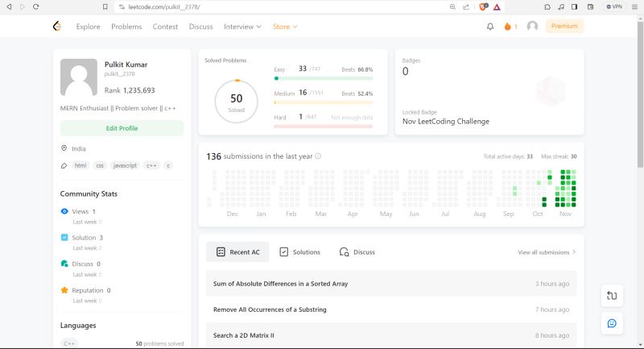The image size is (644, 349).
Task: Open Sum of Absolute Differences submission
Action: [391, 284]
